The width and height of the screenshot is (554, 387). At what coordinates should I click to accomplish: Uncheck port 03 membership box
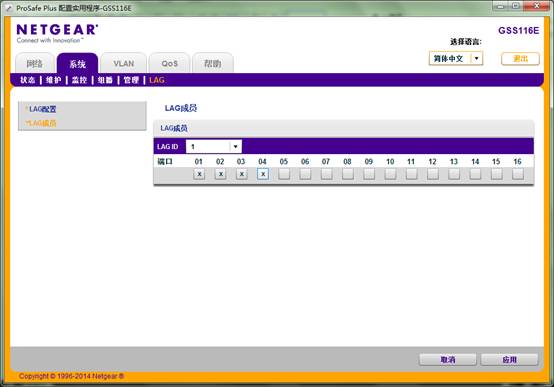coord(242,174)
